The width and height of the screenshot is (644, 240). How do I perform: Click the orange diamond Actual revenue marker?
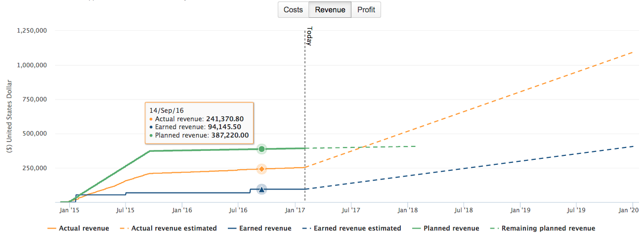click(x=261, y=169)
